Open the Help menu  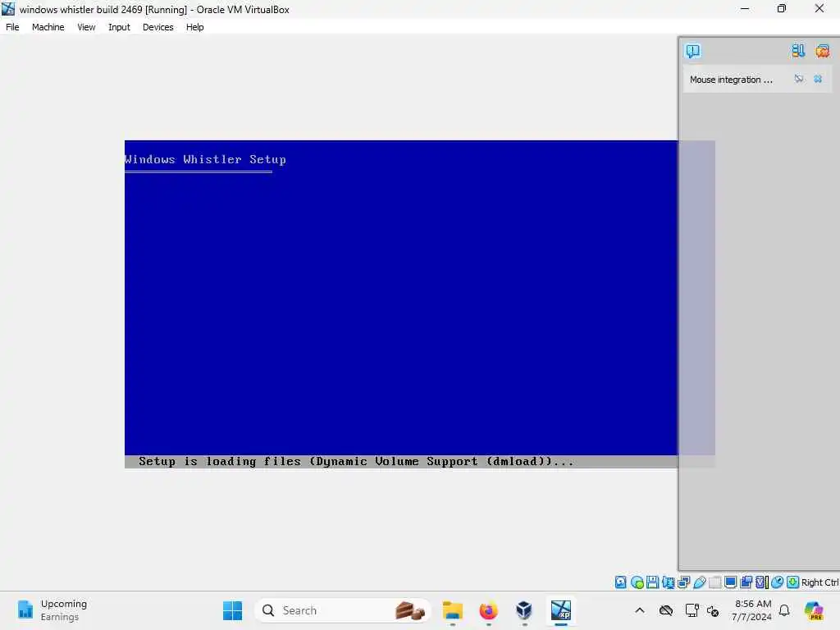[x=195, y=27]
